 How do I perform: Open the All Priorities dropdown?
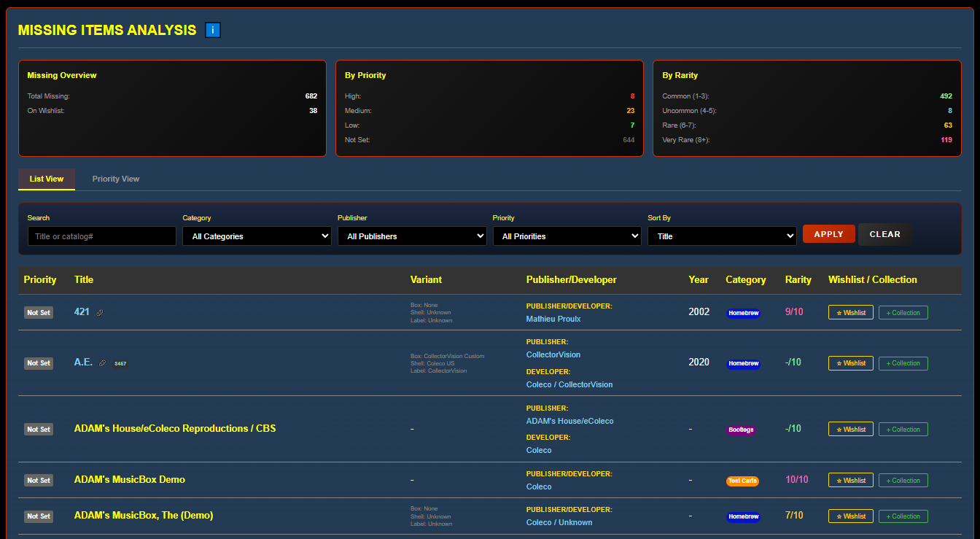(567, 236)
